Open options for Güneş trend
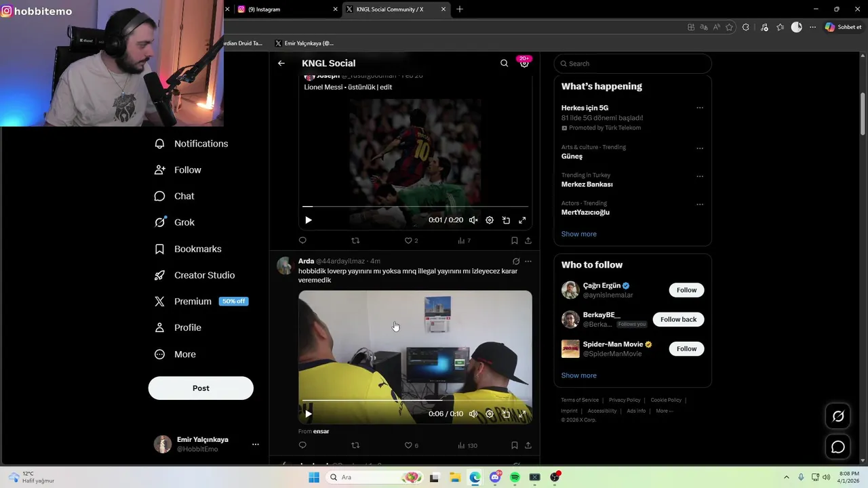The height and width of the screenshot is (488, 868). tap(700, 148)
